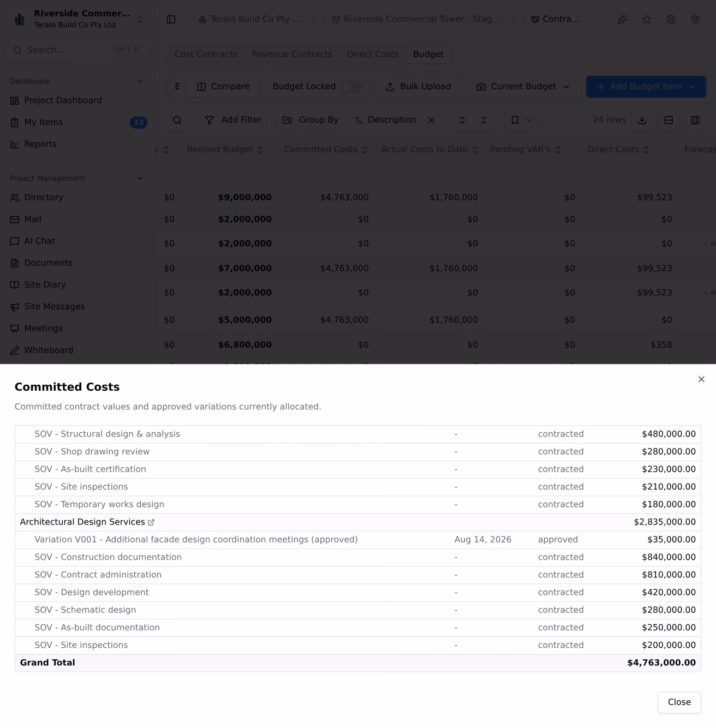This screenshot has width=716, height=728.
Task: Click the Variation V001 facade design row
Action: [x=358, y=540]
